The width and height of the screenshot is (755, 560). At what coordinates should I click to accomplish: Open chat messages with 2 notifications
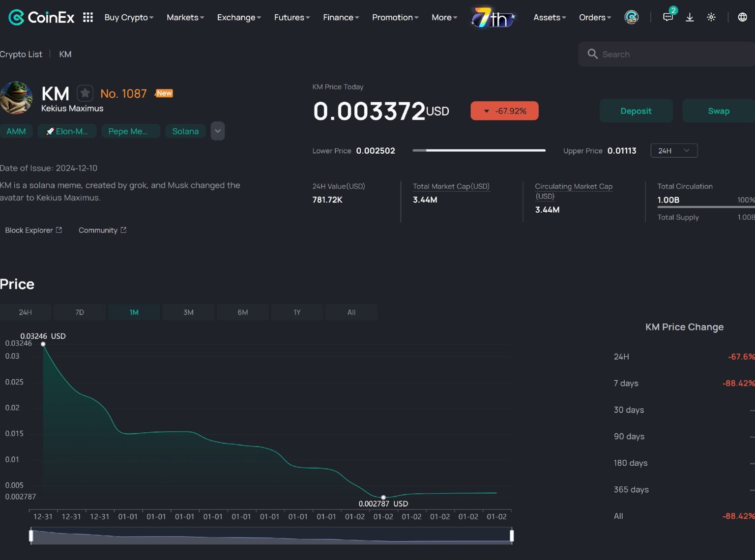click(x=668, y=17)
